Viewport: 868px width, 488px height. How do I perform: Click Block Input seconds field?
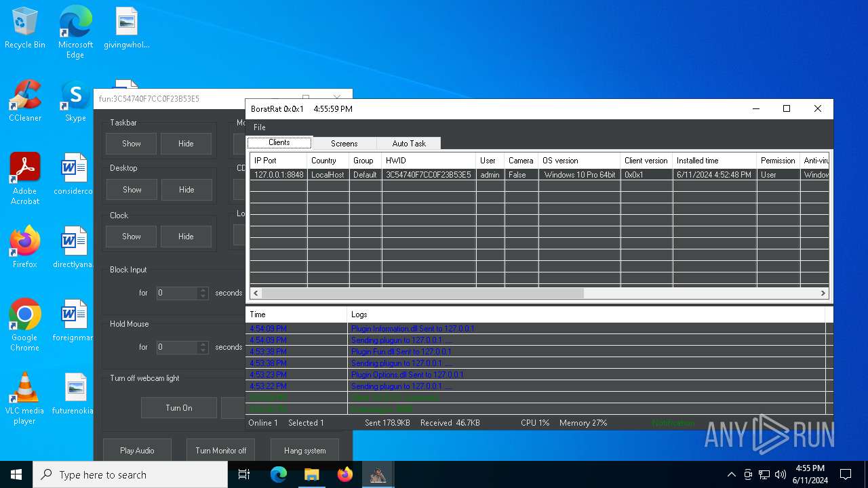(176, 293)
